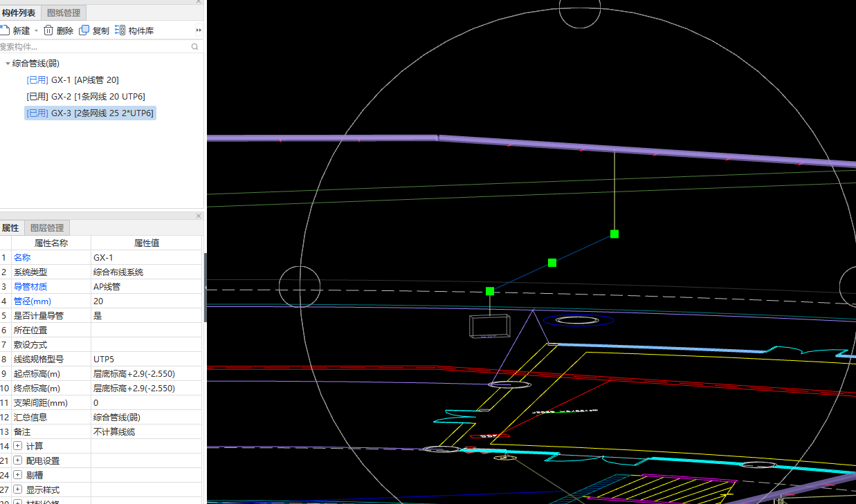Open the 新建 dropdown arrow

(x=36, y=30)
